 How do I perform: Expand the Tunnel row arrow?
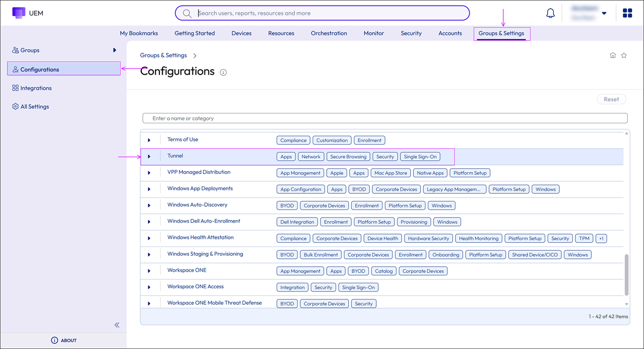click(x=149, y=157)
